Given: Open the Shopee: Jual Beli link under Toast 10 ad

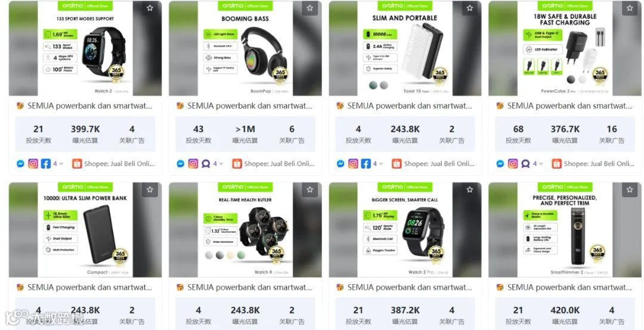Looking at the screenshot, I should click(x=439, y=164).
